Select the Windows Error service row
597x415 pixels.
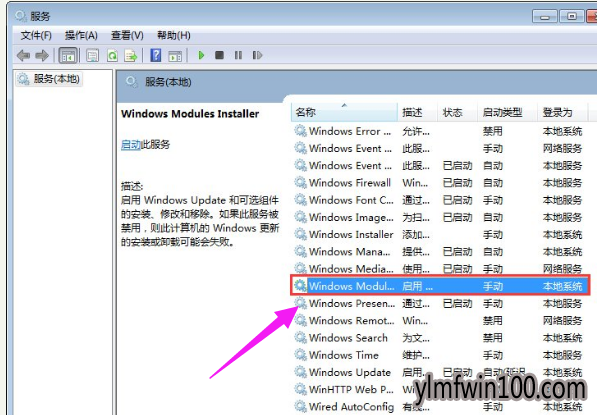pyautogui.click(x=440, y=131)
